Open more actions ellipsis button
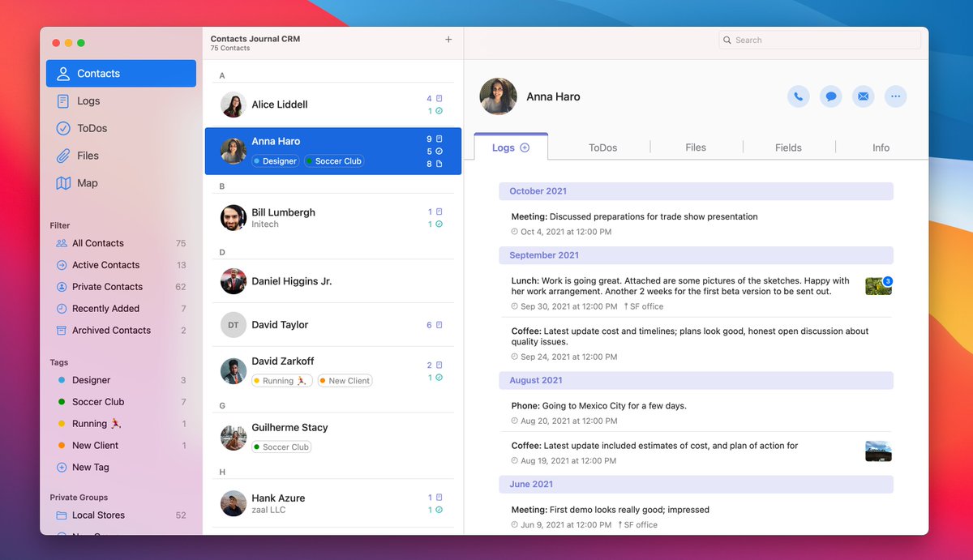973x560 pixels. [x=896, y=96]
